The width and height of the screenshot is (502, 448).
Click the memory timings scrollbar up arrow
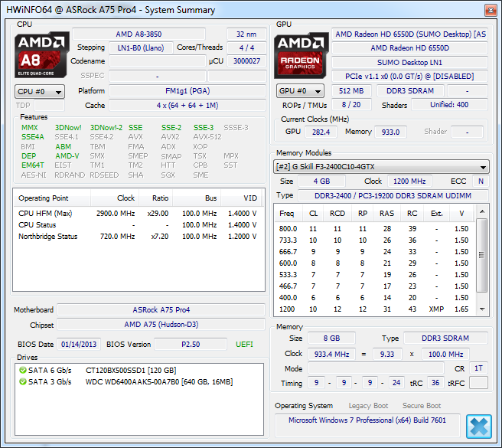pyautogui.click(x=482, y=223)
